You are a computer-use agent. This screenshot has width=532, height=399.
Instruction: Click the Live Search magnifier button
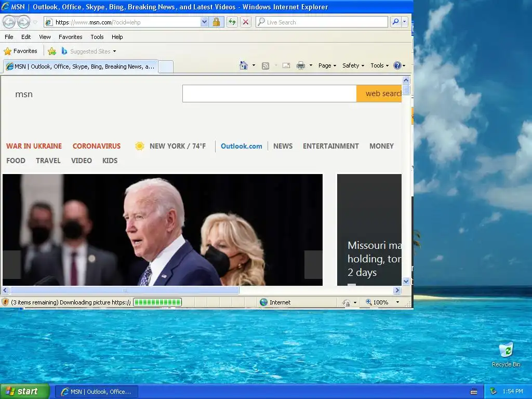(x=395, y=22)
